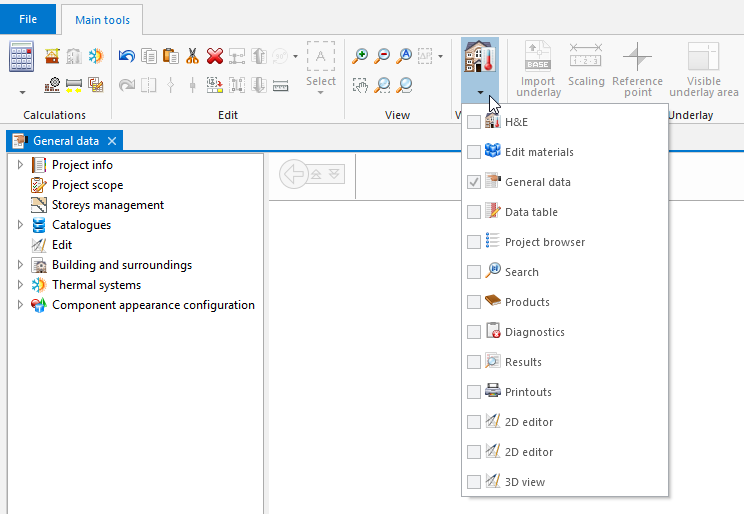Tick the Diagnostics checkbox
744x514 pixels.
point(474,332)
